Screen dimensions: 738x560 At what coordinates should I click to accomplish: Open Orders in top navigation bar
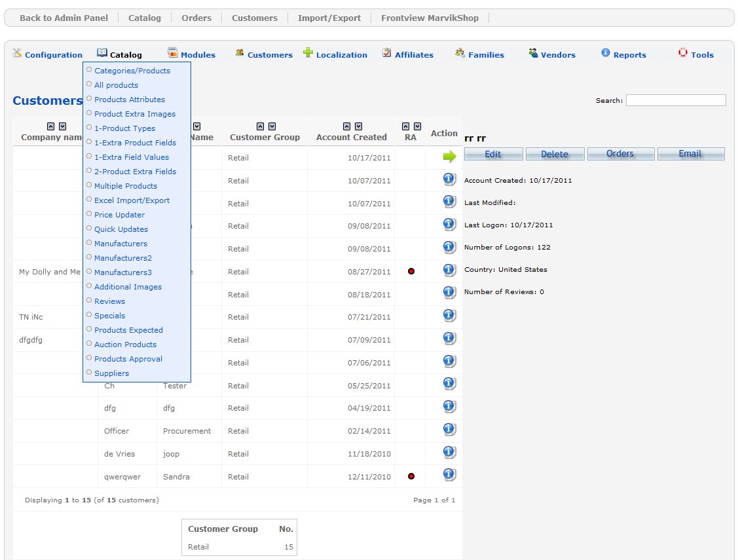point(196,18)
